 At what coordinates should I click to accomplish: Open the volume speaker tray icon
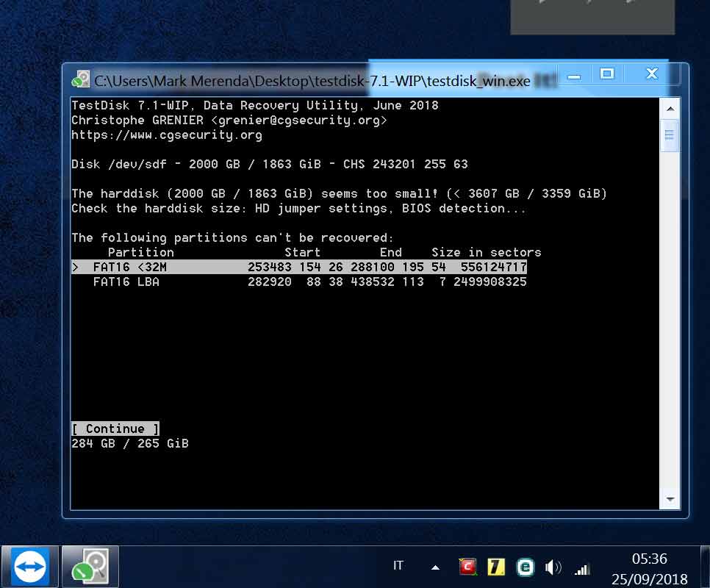pos(553,567)
